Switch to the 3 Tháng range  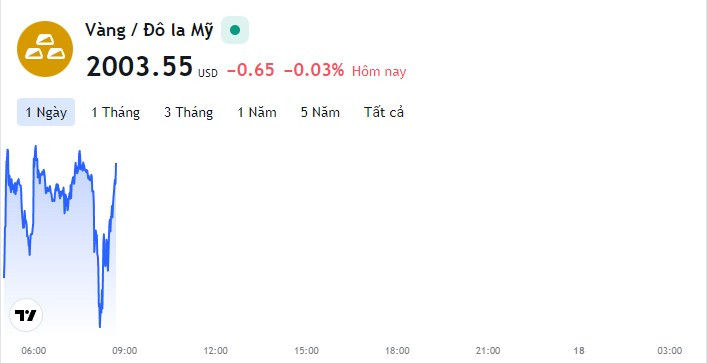(188, 112)
